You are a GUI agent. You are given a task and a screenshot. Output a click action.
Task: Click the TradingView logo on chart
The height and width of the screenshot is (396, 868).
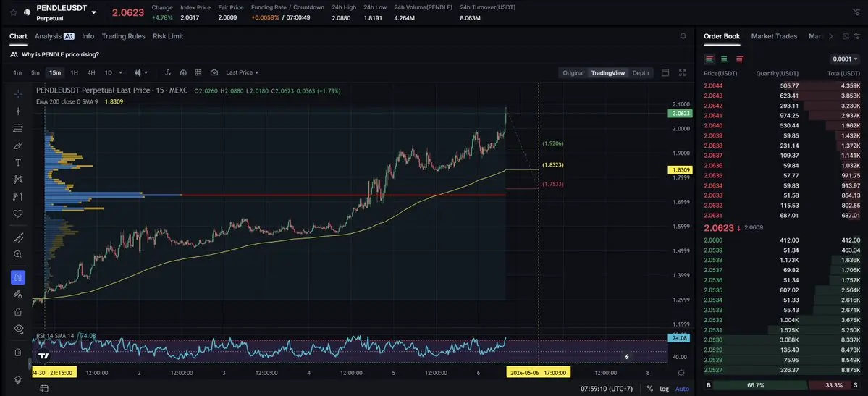pyautogui.click(x=43, y=355)
